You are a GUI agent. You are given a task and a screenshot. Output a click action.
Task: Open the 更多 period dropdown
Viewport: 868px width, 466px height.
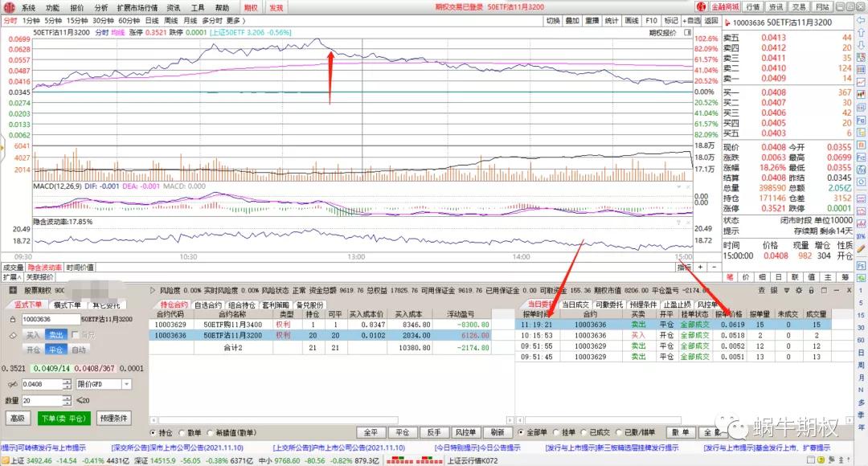click(234, 20)
